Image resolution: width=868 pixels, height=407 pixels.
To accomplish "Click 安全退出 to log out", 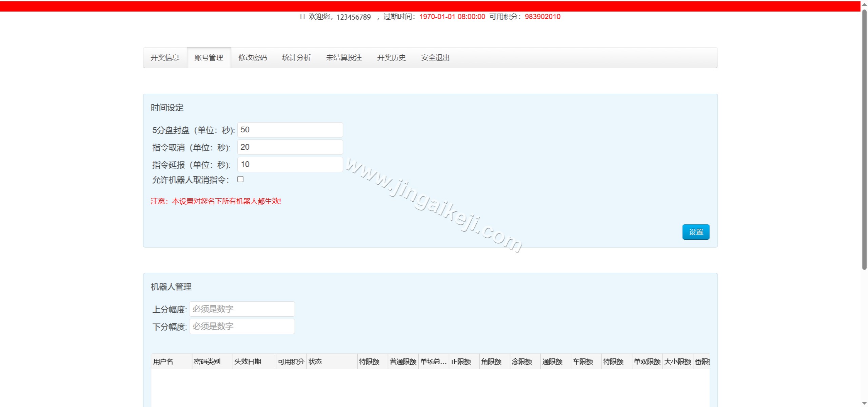I will pos(435,58).
